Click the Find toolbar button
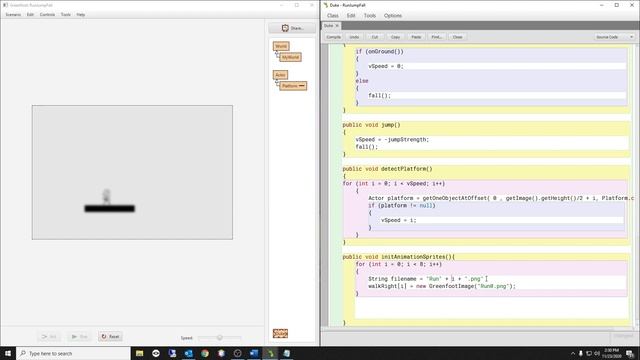 click(x=437, y=37)
